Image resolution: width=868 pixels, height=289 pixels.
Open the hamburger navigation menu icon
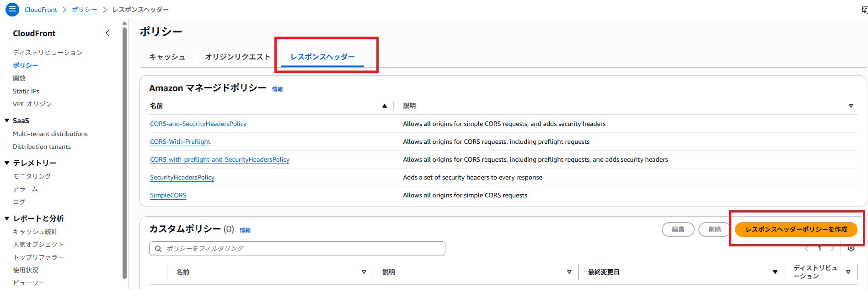pyautogui.click(x=12, y=9)
